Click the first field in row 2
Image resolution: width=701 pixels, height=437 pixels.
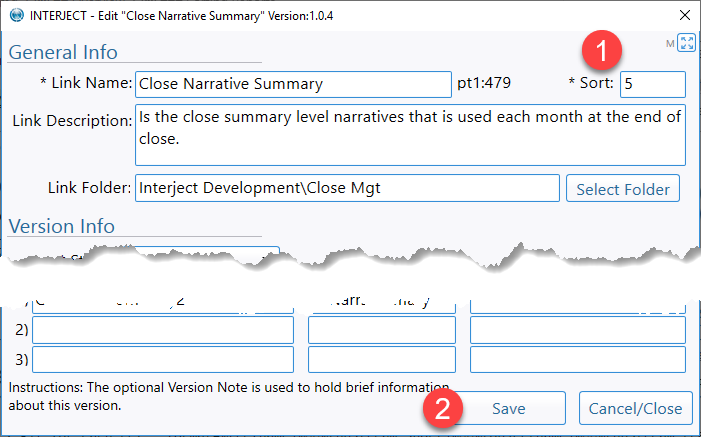pos(163,330)
